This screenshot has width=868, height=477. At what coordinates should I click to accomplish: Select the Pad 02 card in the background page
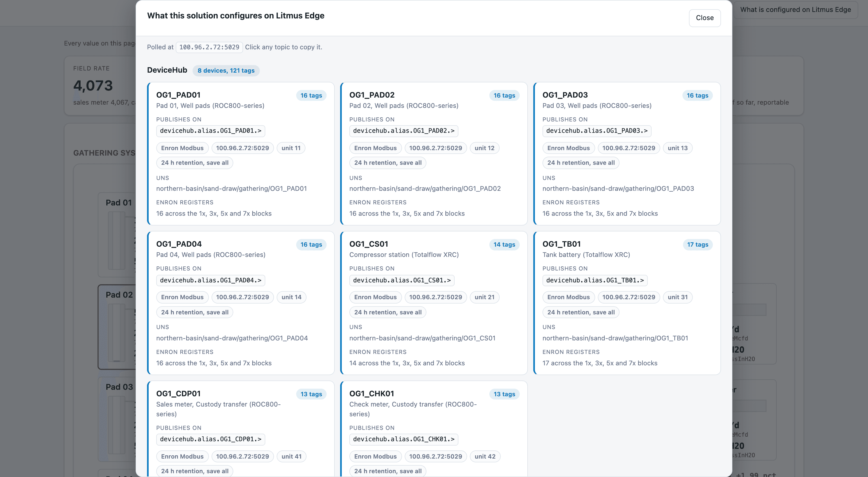point(117,327)
